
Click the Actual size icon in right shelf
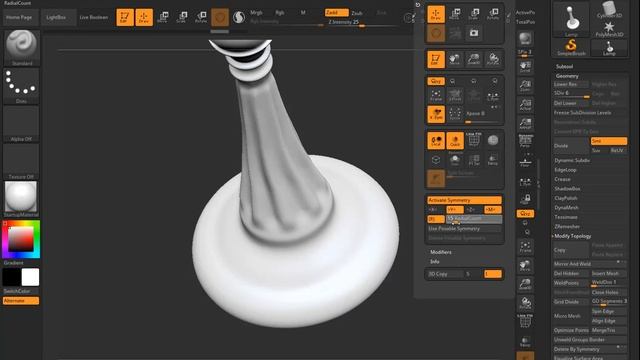[525, 104]
